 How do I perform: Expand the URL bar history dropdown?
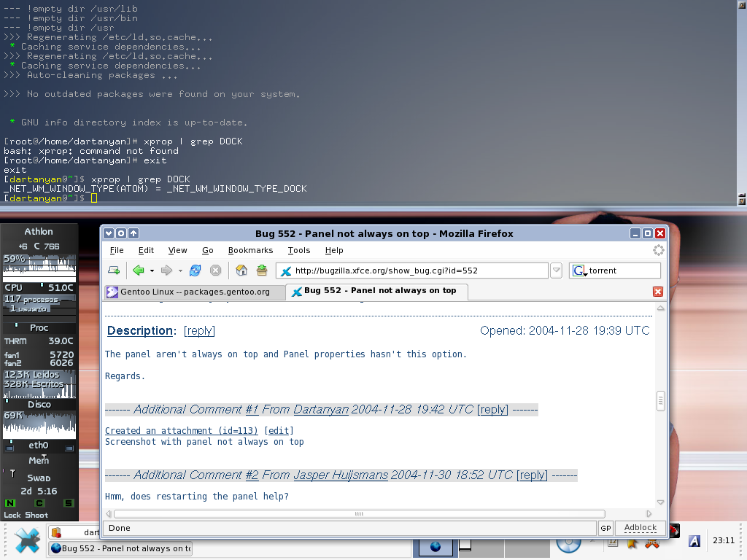(x=556, y=271)
